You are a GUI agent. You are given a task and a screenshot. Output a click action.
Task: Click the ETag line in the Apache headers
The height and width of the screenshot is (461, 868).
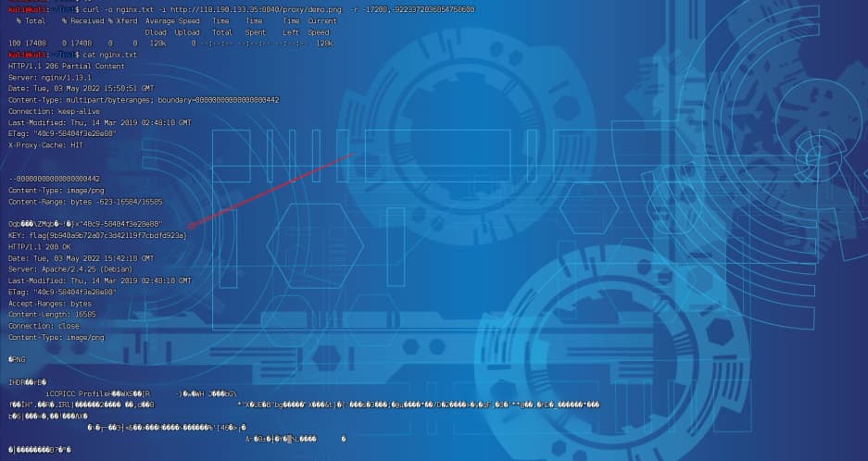click(63, 293)
